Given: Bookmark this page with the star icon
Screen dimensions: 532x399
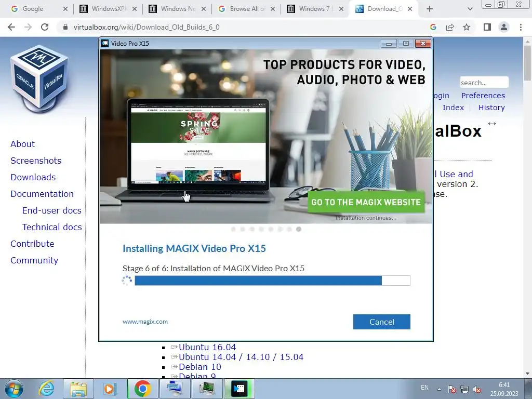Looking at the screenshot, I should (467, 27).
